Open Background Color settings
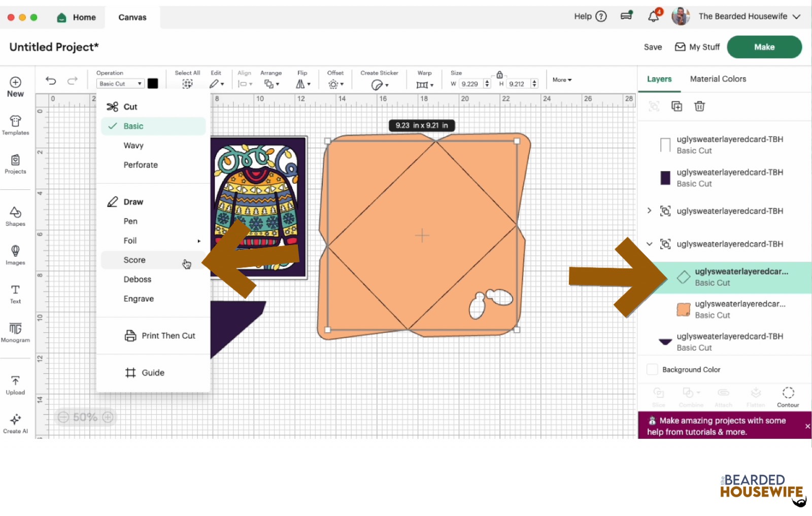 652,369
